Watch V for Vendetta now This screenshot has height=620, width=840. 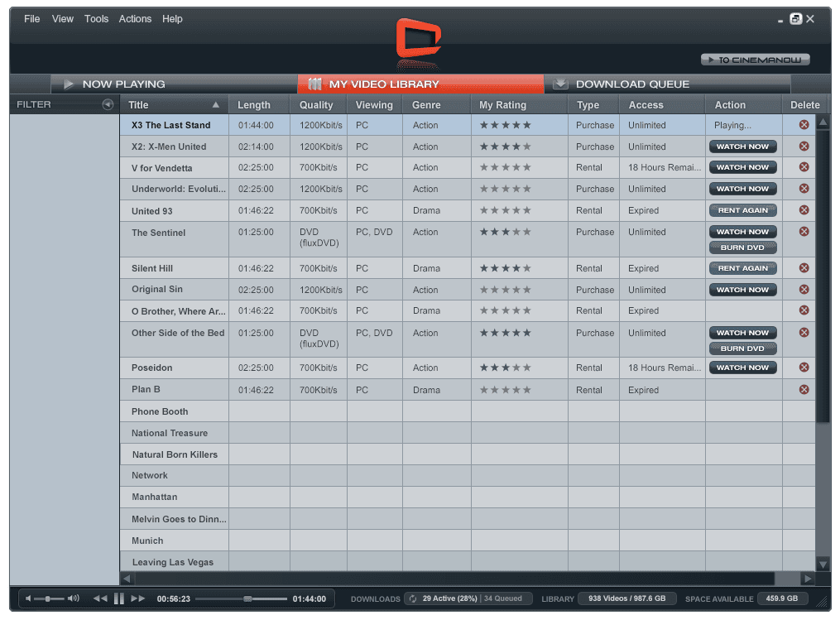[742, 167]
